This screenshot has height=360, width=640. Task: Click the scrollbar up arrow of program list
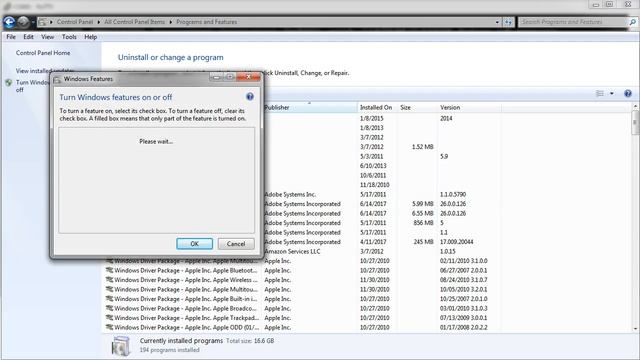[x=636, y=106]
